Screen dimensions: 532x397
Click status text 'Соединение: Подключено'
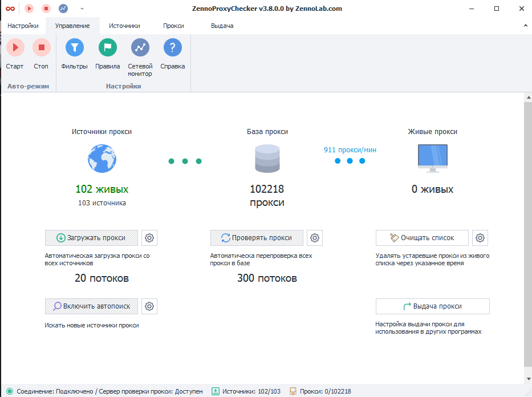(x=55, y=391)
